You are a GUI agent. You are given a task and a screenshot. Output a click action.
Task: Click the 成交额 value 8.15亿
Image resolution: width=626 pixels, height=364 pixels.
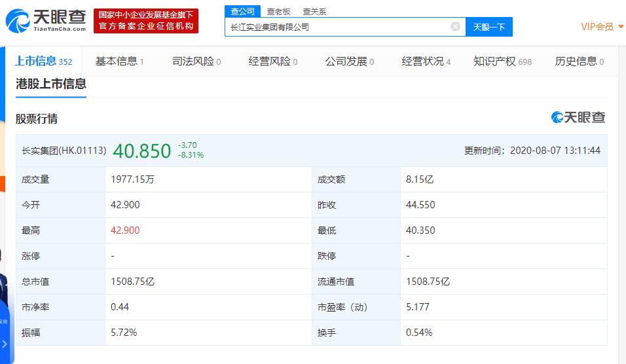pos(420,179)
